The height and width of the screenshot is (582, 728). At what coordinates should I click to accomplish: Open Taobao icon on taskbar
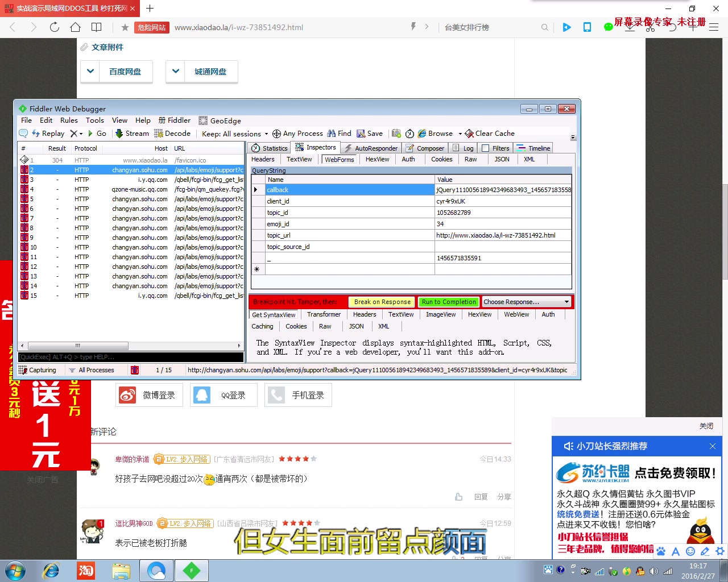(x=86, y=571)
